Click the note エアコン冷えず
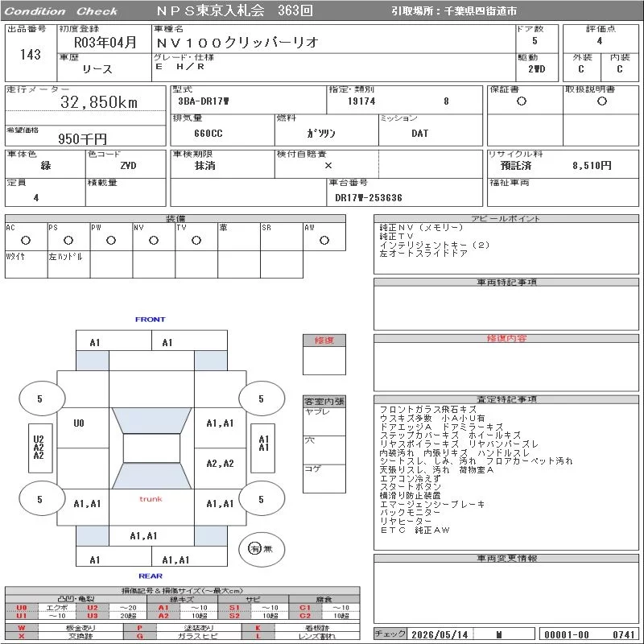The height and width of the screenshot is (644, 644). coord(411,478)
